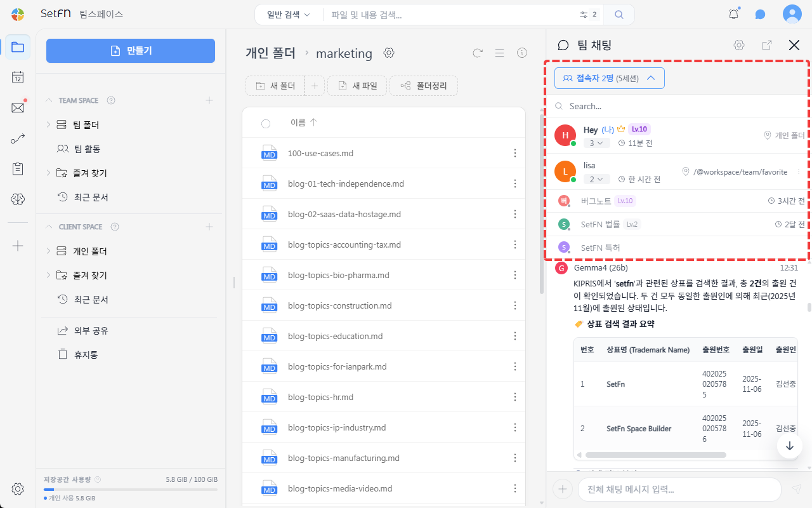Collapse the TEAM SPACE section
Image resolution: width=812 pixels, height=508 pixels.
pyautogui.click(x=49, y=100)
